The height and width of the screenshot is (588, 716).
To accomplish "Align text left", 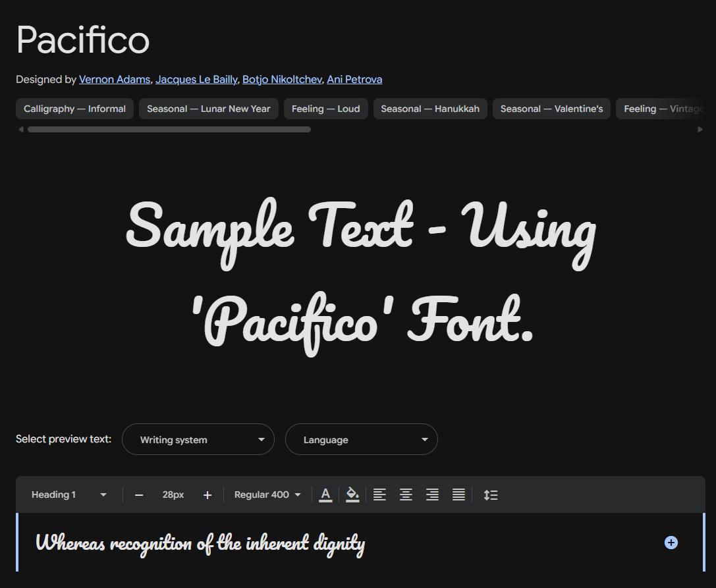I will pos(379,495).
